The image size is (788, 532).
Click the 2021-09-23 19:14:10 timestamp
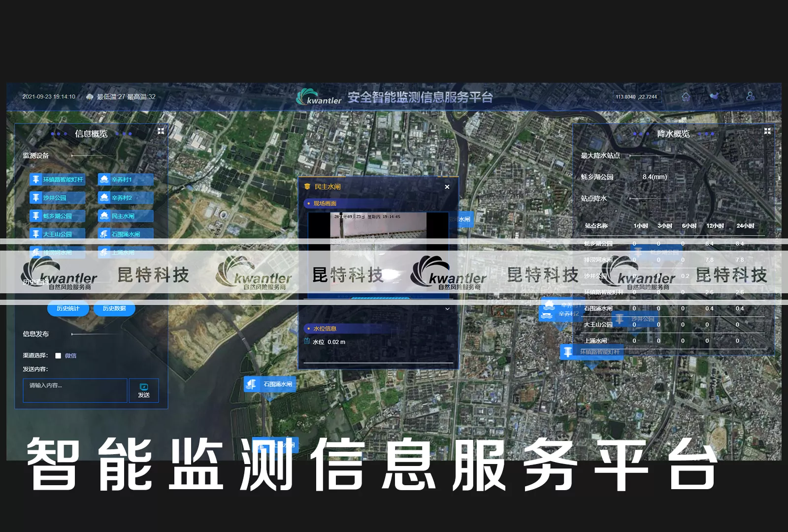[49, 97]
